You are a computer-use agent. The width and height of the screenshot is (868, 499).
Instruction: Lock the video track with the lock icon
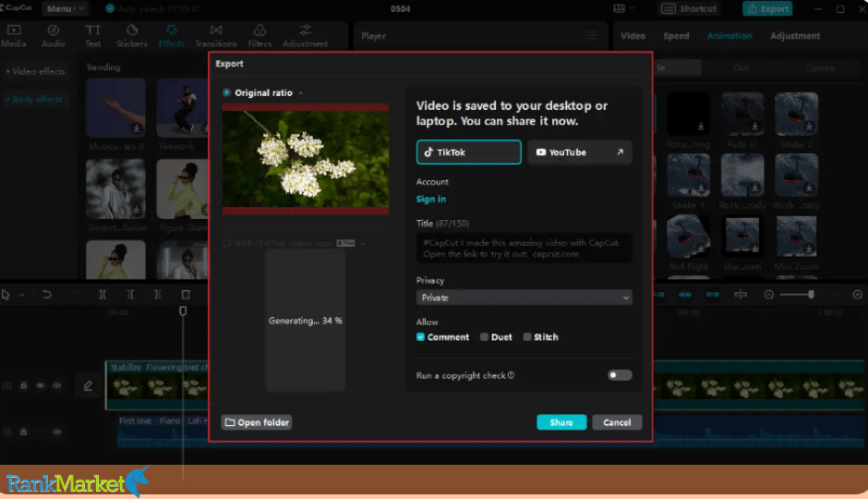[x=24, y=385]
